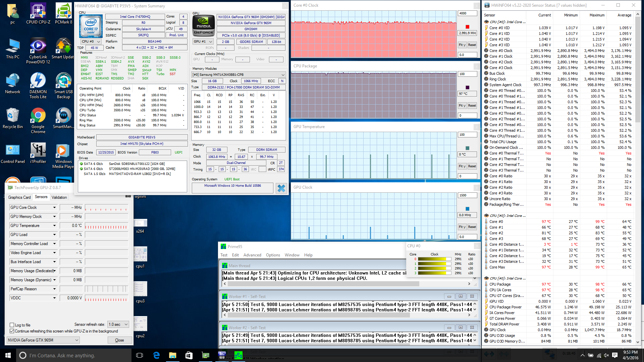Select the Network desktop icon

13,83
